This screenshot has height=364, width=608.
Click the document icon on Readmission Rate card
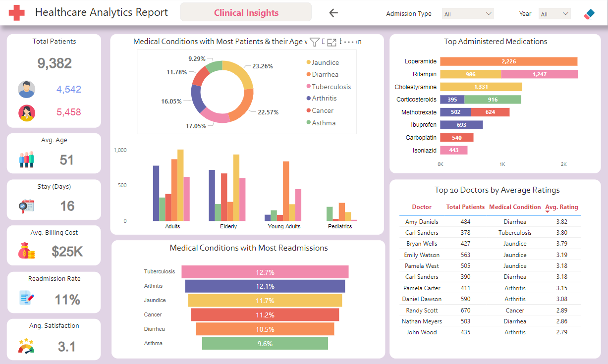[x=26, y=298]
